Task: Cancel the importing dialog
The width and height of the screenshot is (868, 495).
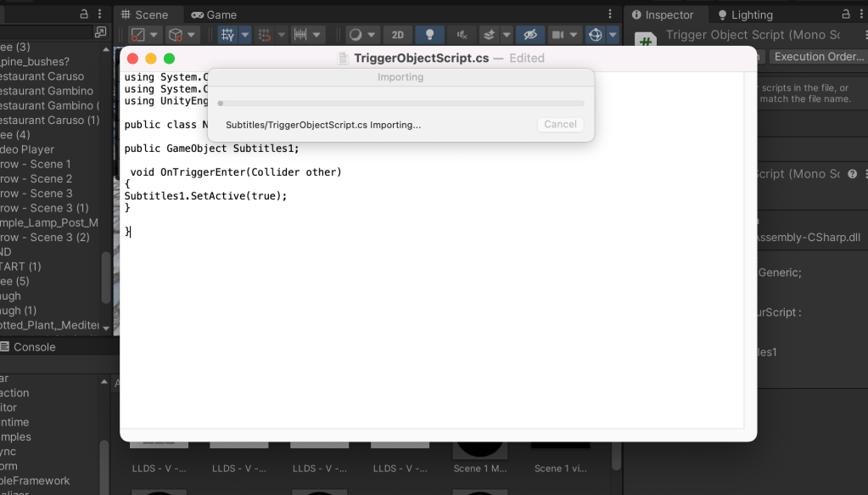Action: point(560,124)
